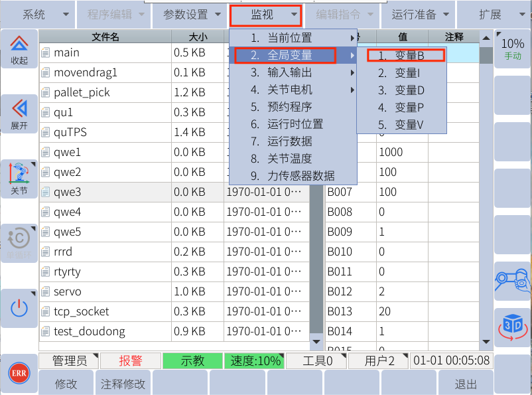Click the 修改 button
Image resolution: width=532 pixels, height=395 pixels.
66,384
